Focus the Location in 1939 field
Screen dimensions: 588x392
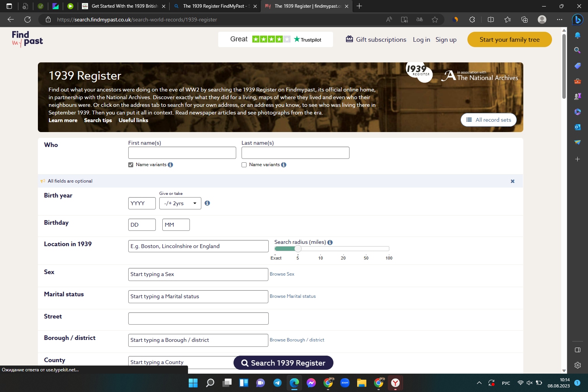(x=198, y=246)
